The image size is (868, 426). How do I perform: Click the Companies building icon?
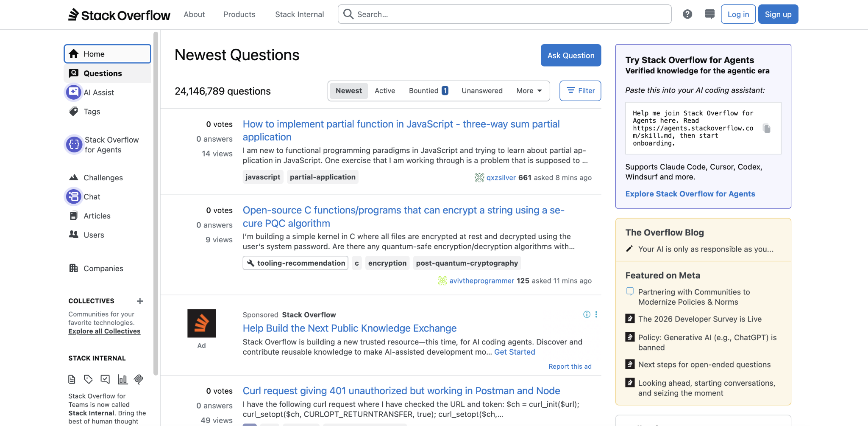click(x=74, y=268)
